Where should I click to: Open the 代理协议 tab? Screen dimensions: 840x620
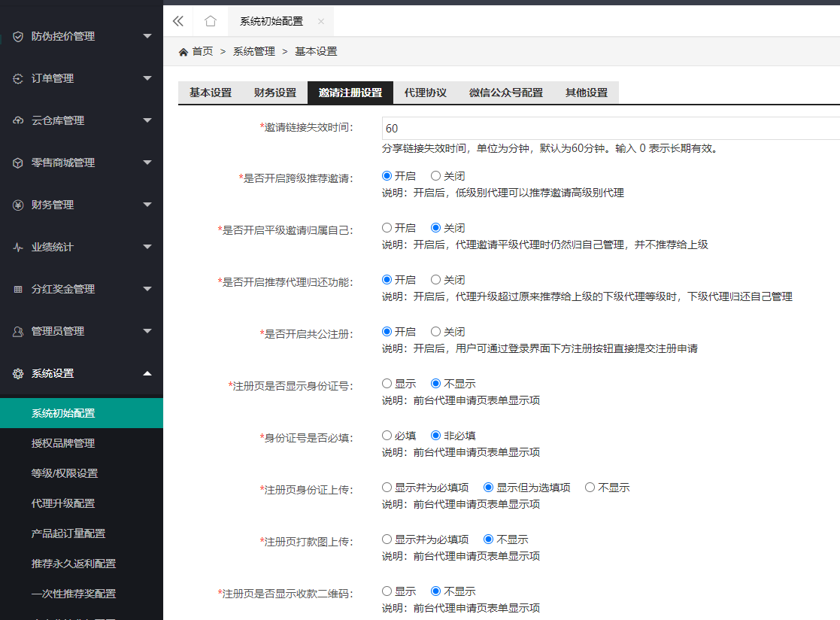(426, 93)
